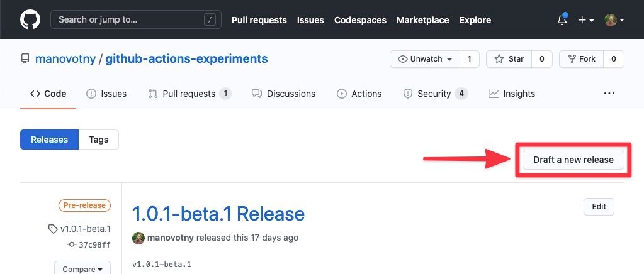The image size is (644, 274).
Task: Open manovotny owner profile link
Action: pyautogui.click(x=65, y=59)
